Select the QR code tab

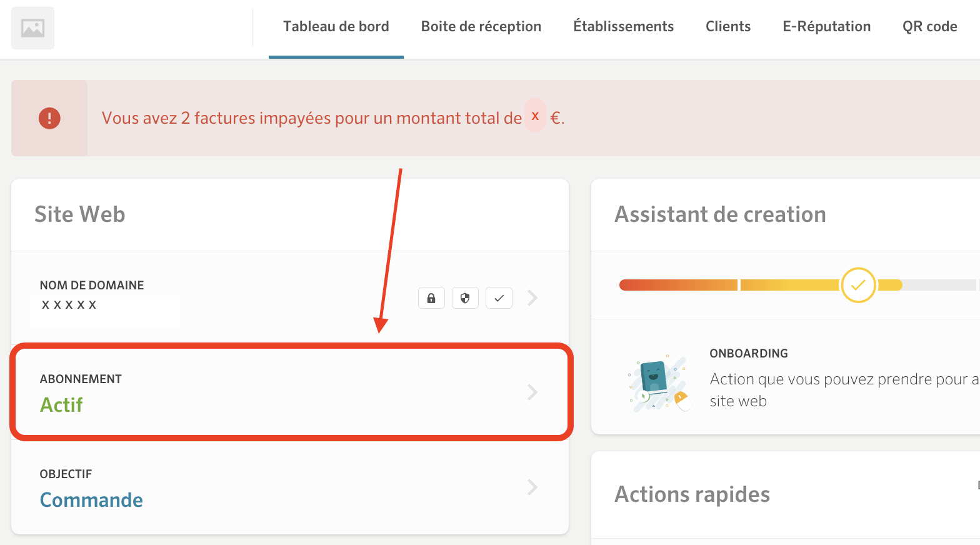click(930, 27)
